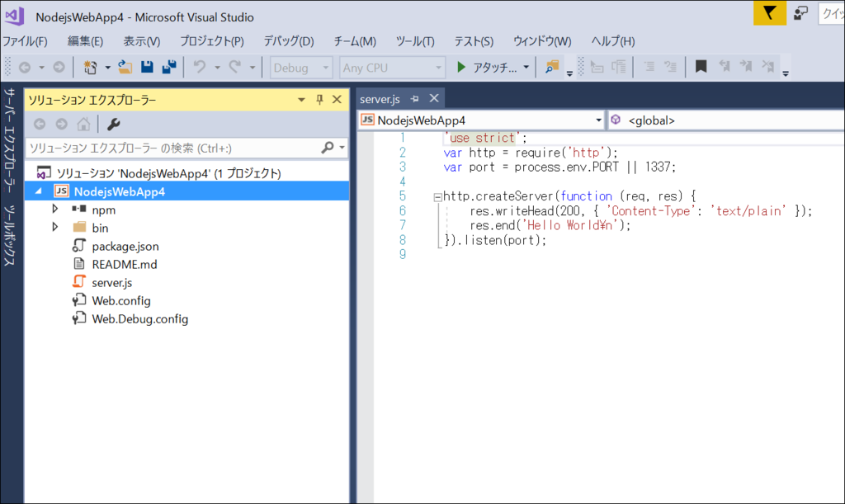Click the comment selection toolbar icon
The width and height of the screenshot is (845, 504).
649,67
